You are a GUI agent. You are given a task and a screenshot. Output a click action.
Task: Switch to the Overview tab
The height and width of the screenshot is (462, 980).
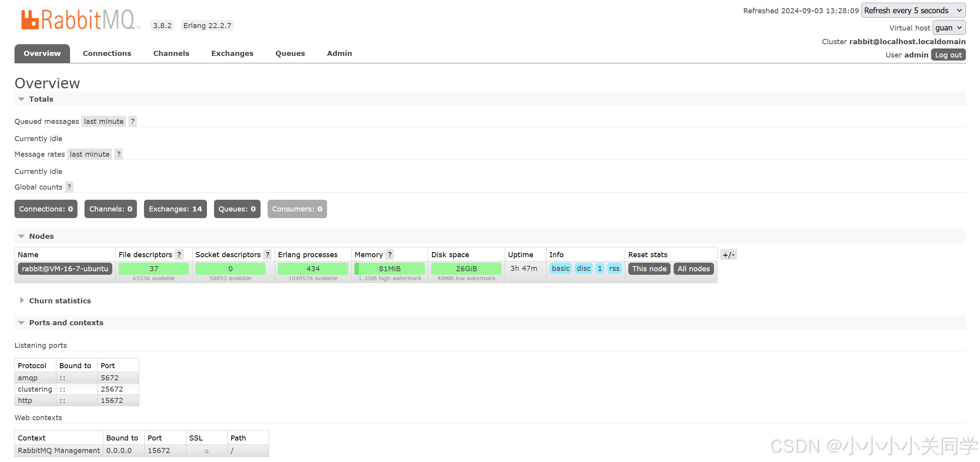coord(42,54)
